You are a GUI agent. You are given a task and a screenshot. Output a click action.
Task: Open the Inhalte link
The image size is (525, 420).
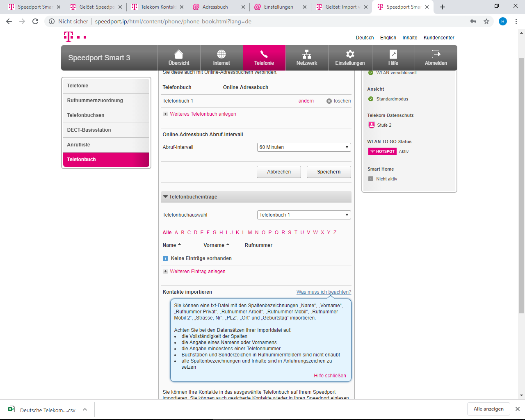point(410,38)
